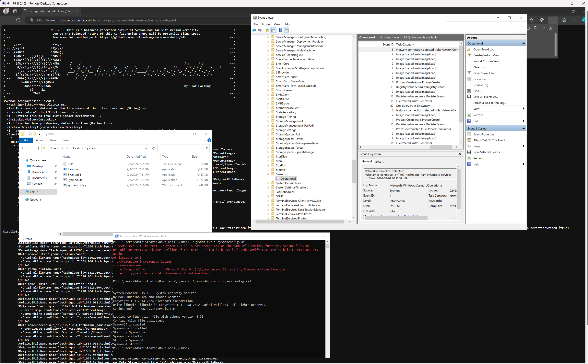Open Downloads from the Edge toolbar icon
The image size is (588, 364).
tap(553, 20)
